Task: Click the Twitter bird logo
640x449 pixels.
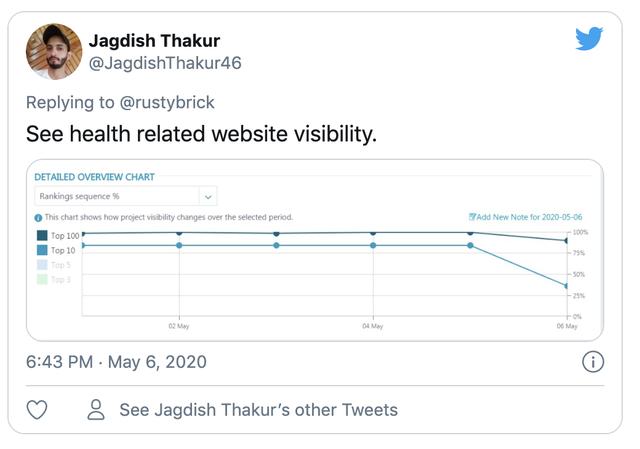Action: 589,39
